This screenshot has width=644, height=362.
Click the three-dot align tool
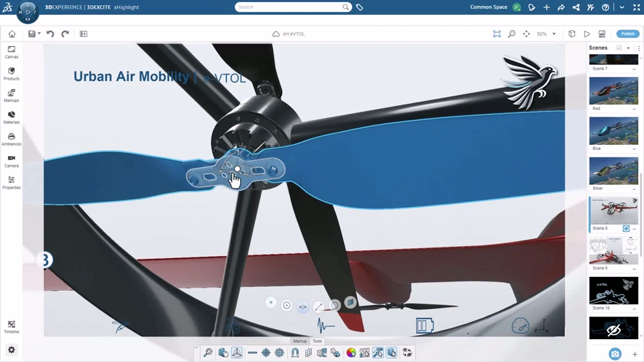click(252, 353)
